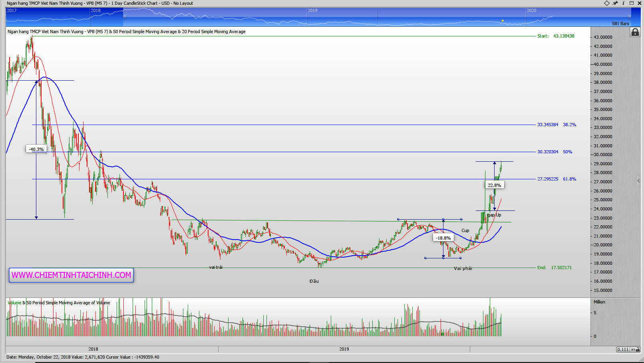Expand the collapsed side panel arrow
The height and width of the screenshot is (363, 644).
pos(638,181)
